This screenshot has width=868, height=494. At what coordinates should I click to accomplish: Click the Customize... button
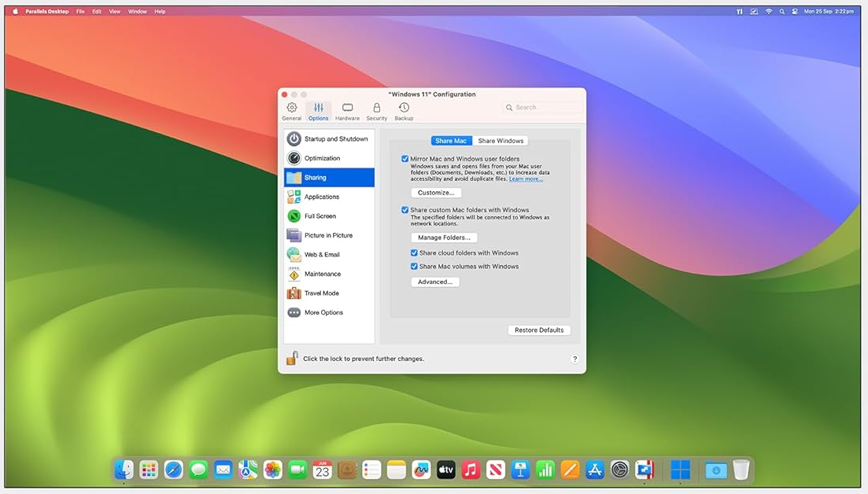coord(436,193)
